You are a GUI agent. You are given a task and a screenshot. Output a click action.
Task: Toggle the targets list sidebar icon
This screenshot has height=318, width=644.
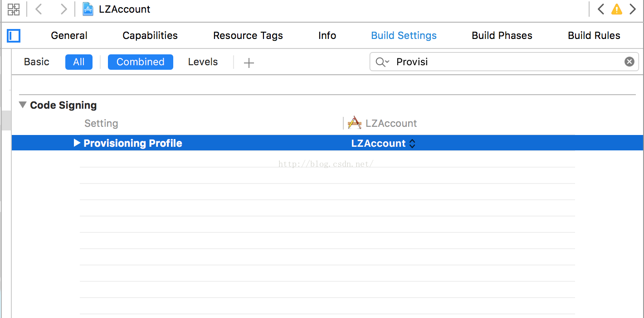(14, 35)
